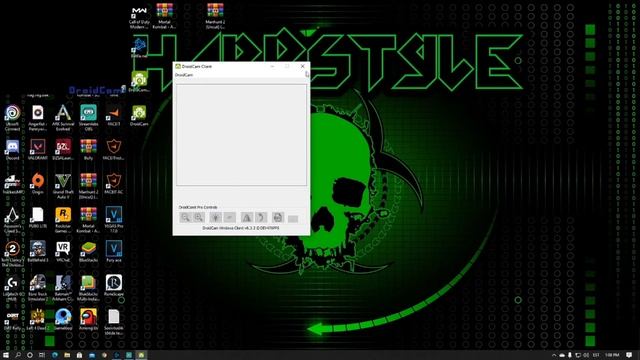This screenshot has width=640, height=360.
Task: Select the Among Us desktop shortcut
Action: tap(89, 320)
